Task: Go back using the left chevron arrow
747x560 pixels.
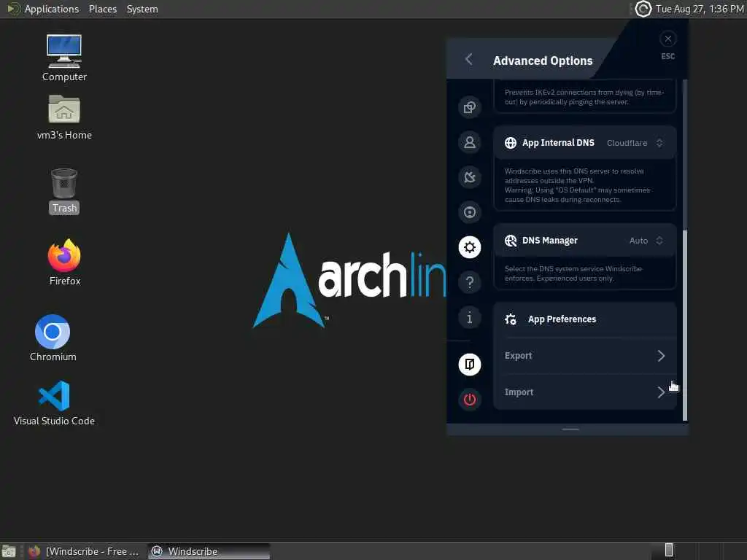Action: point(469,60)
